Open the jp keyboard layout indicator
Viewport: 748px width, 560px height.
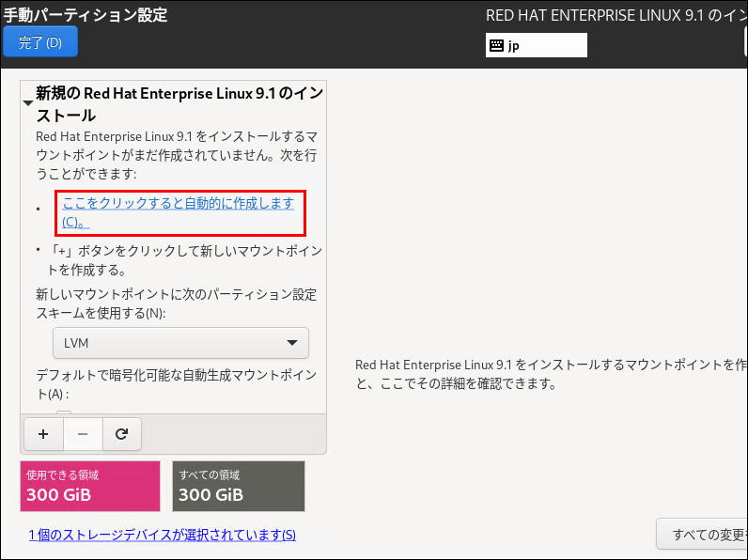[x=537, y=45]
